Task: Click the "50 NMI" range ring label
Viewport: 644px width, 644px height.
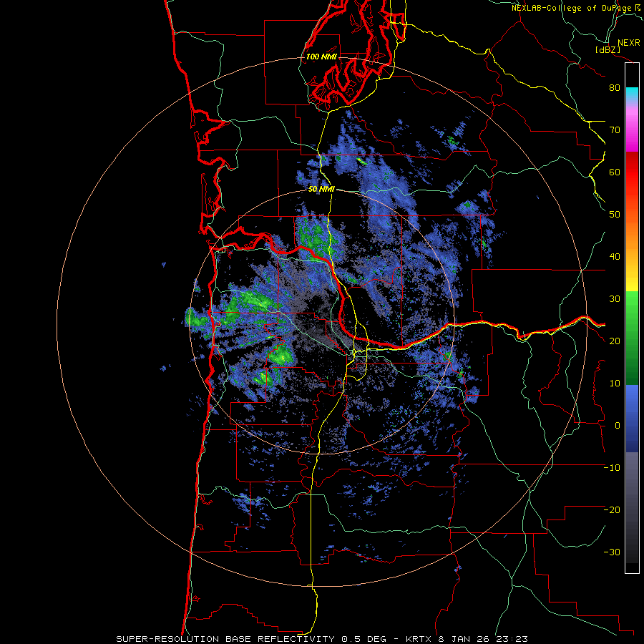Action: [x=321, y=189]
